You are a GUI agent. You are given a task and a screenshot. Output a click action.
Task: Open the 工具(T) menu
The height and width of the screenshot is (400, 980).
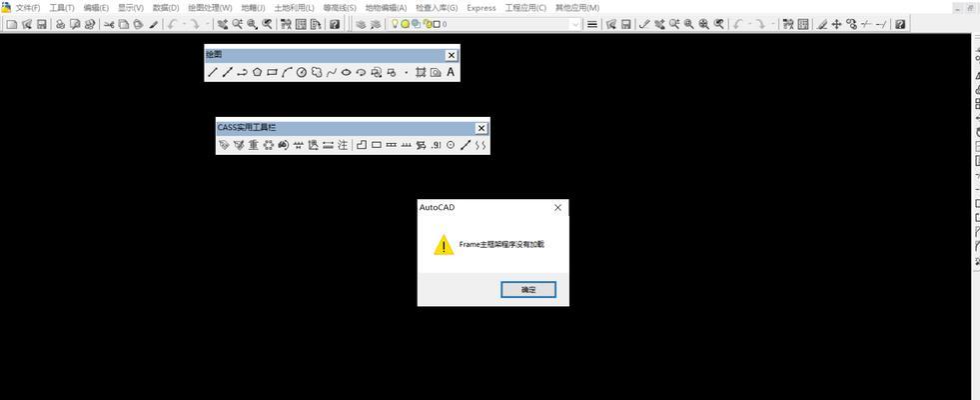pyautogui.click(x=62, y=8)
